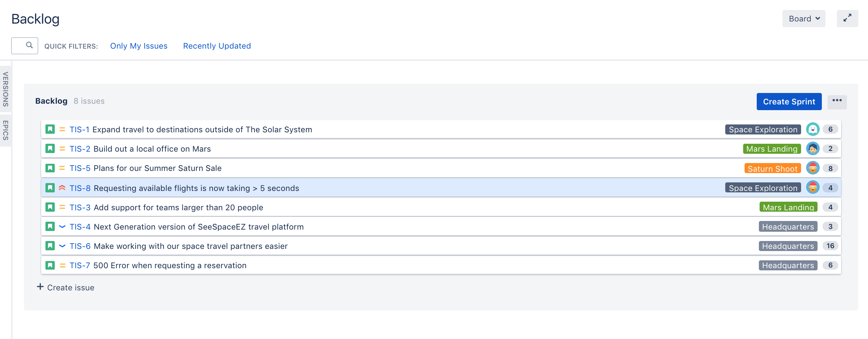The height and width of the screenshot is (339, 868).
Task: Open issue link TIS-1
Action: coord(79,129)
